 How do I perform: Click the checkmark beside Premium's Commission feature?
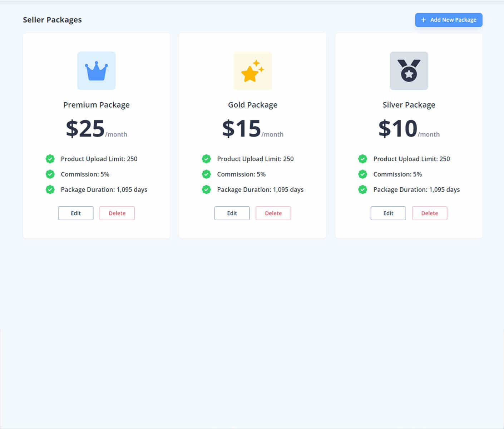point(50,174)
